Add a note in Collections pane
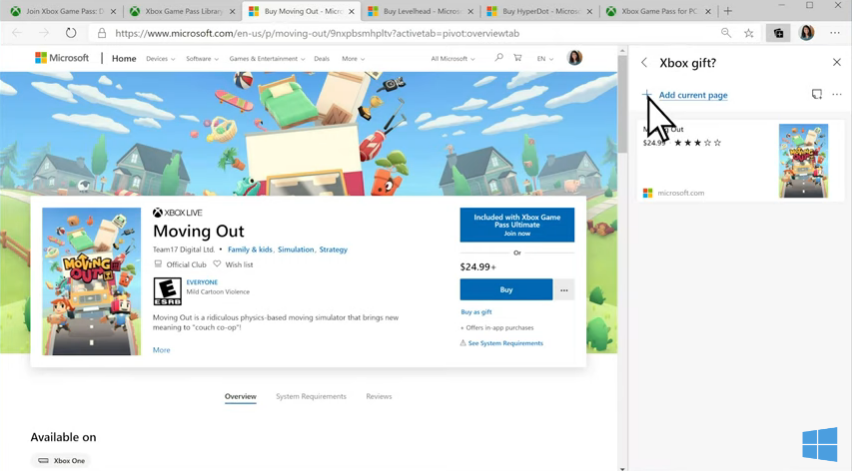 pyautogui.click(x=817, y=95)
